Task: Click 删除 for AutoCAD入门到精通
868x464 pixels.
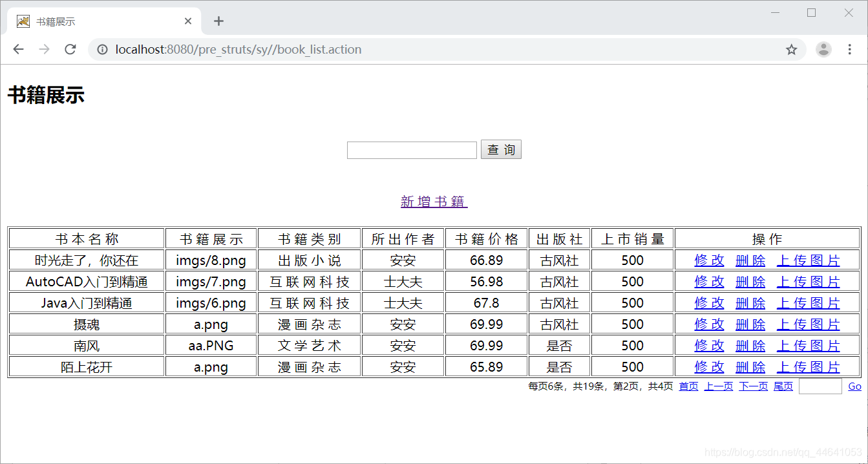Action: 750,282
